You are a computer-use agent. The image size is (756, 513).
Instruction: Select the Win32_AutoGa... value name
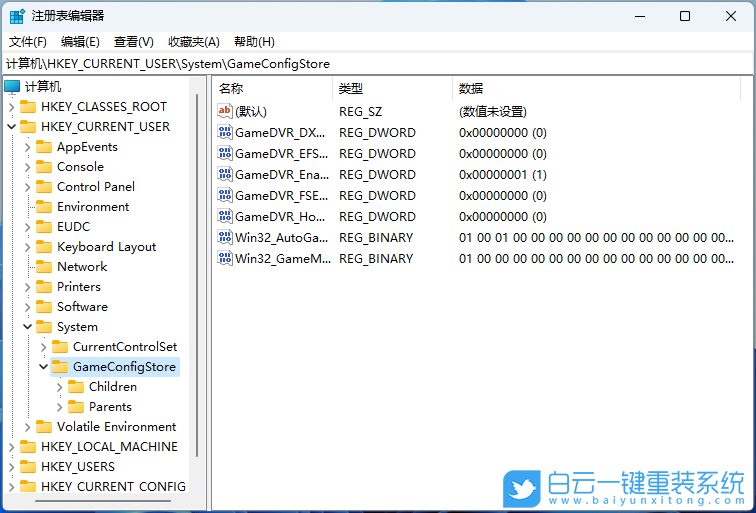click(282, 238)
